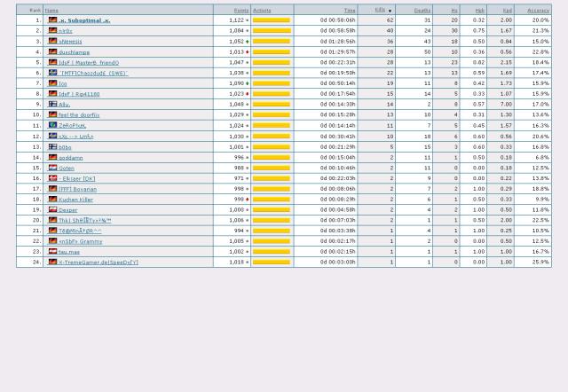The height and width of the screenshot is (392, 568).
Task: Open player profile for duschlampe
Action: tap(74, 51)
